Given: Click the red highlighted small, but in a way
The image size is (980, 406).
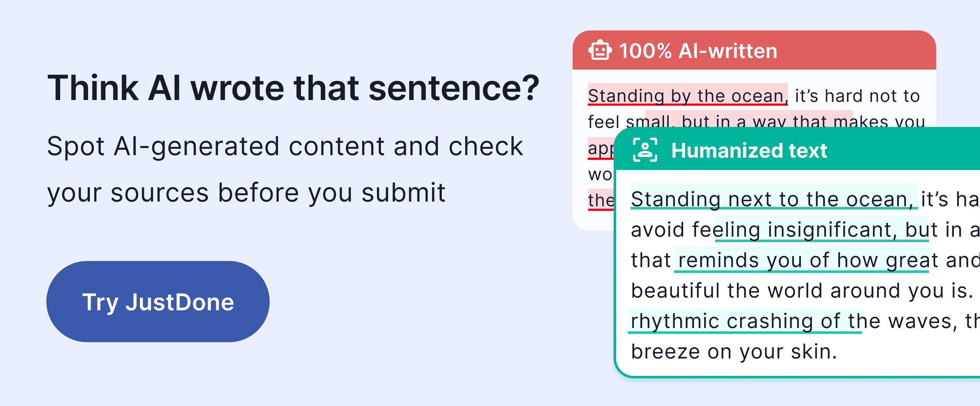Looking at the screenshot, I should 749,120.
